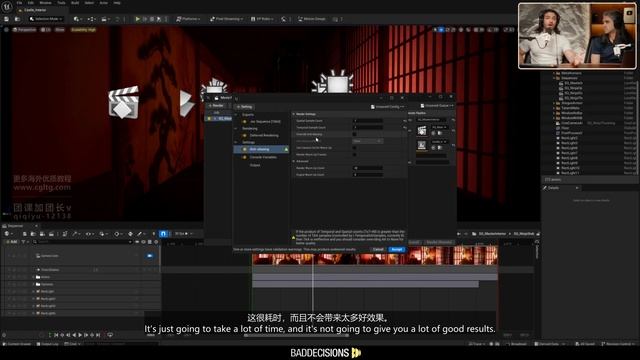The width and height of the screenshot is (640, 360).
Task: Click Sequencer Save sequence icon
Action: 24,234
